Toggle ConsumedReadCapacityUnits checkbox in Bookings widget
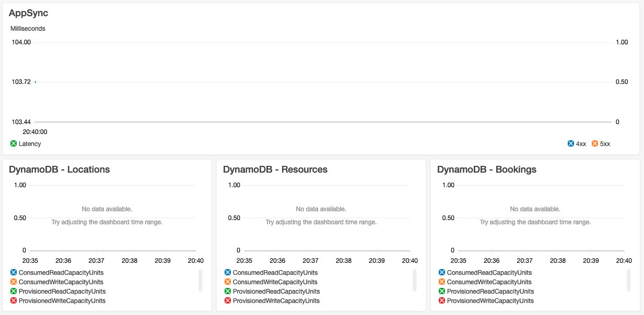Screen dimensions: 644x315 (442, 272)
